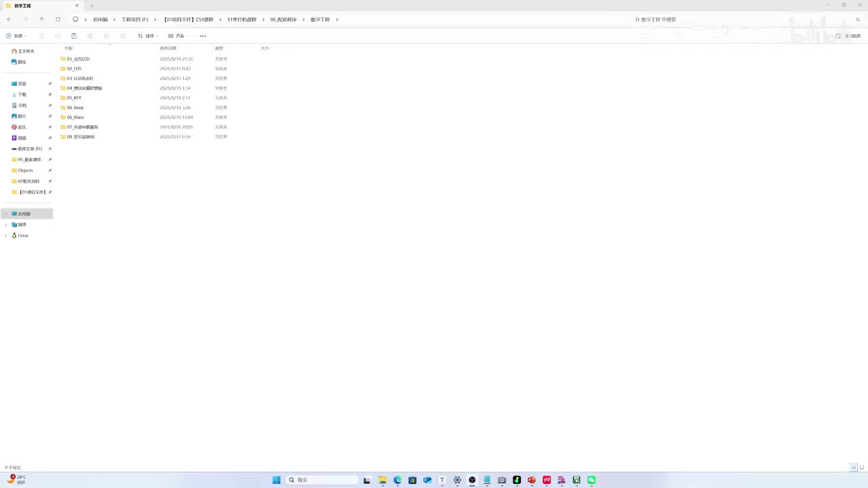Select the 02_LED folder

71,68
